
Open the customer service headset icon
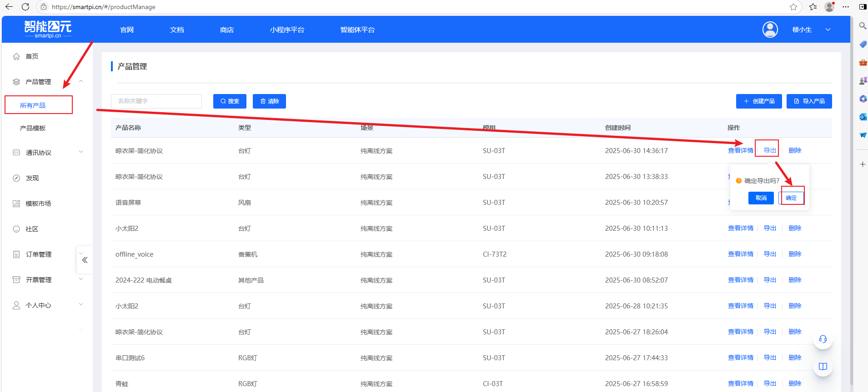click(823, 339)
